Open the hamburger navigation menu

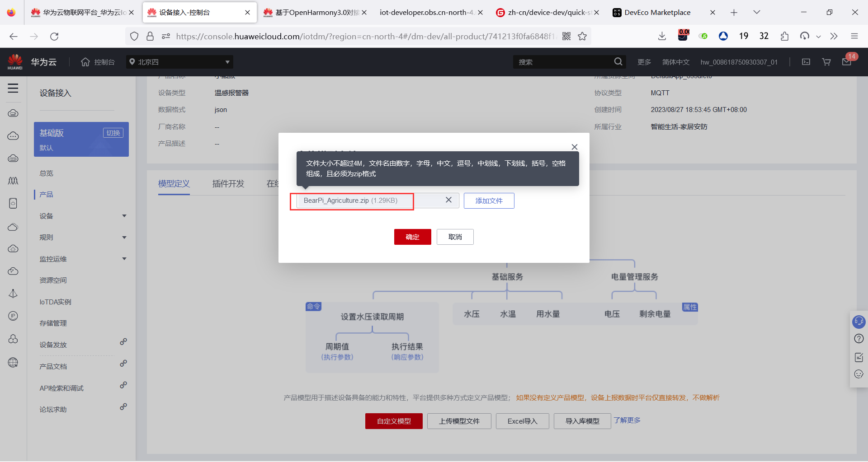point(13,89)
